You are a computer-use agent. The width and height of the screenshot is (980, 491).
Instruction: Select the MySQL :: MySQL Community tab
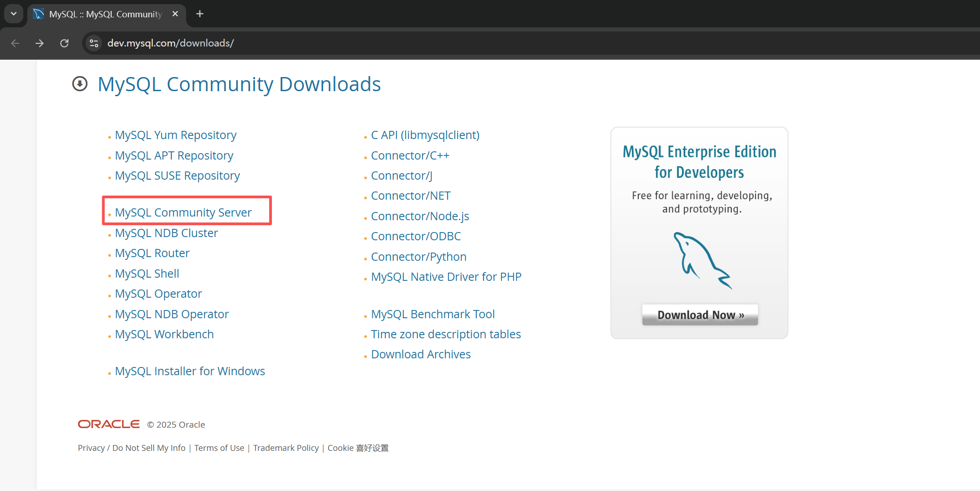click(x=106, y=14)
